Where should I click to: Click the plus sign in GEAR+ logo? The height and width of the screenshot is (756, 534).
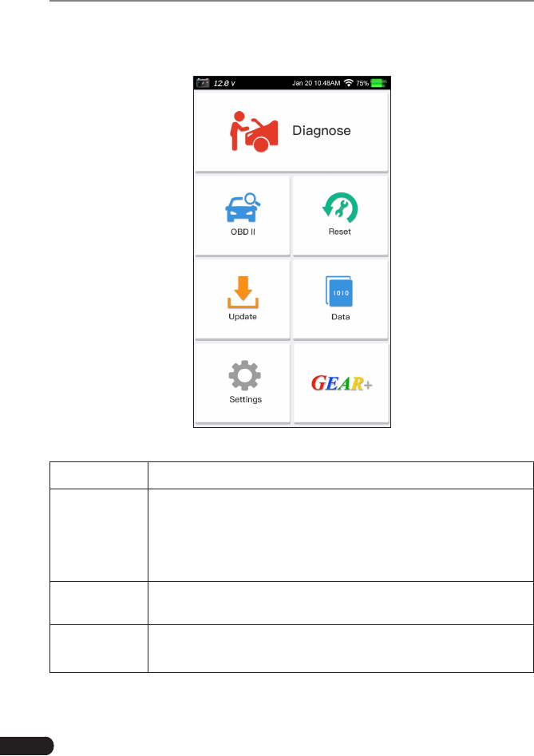(x=368, y=386)
